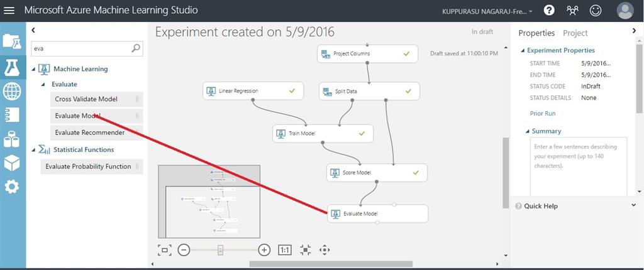644x270 pixels.
Task: Pick Evaluate Probability Function module
Action: 92,166
